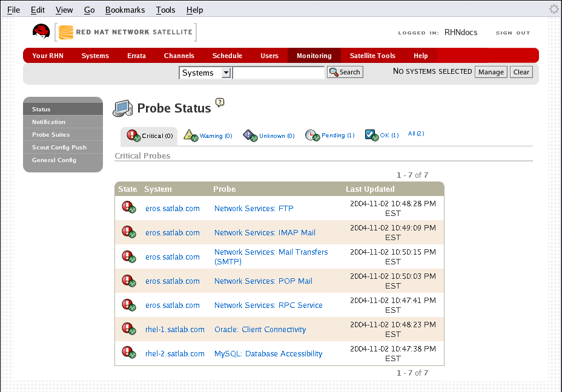Open the Bookmarks menu

[125, 10]
